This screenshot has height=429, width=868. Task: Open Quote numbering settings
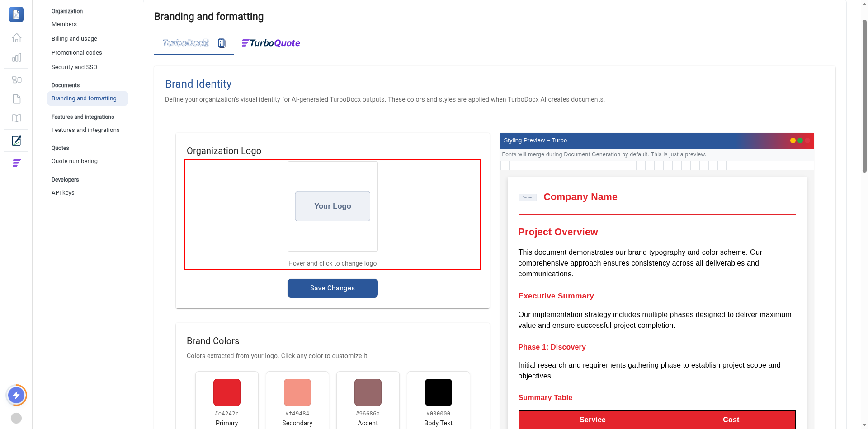(75, 161)
